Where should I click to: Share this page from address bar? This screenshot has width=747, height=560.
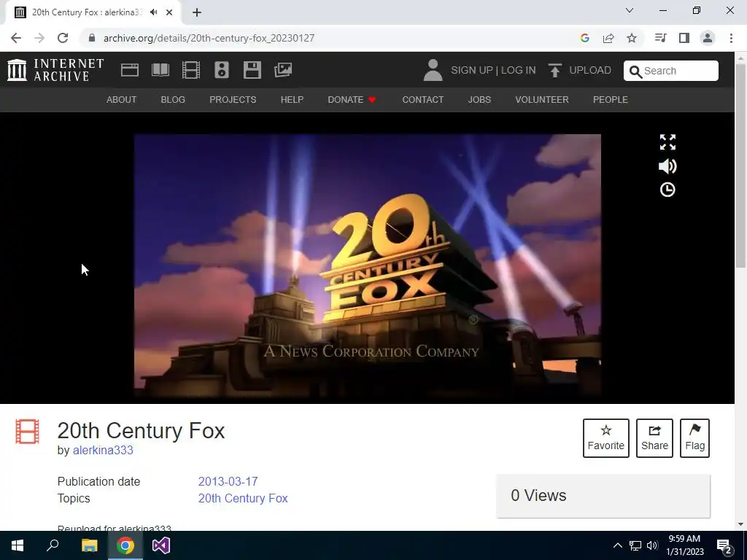(608, 38)
